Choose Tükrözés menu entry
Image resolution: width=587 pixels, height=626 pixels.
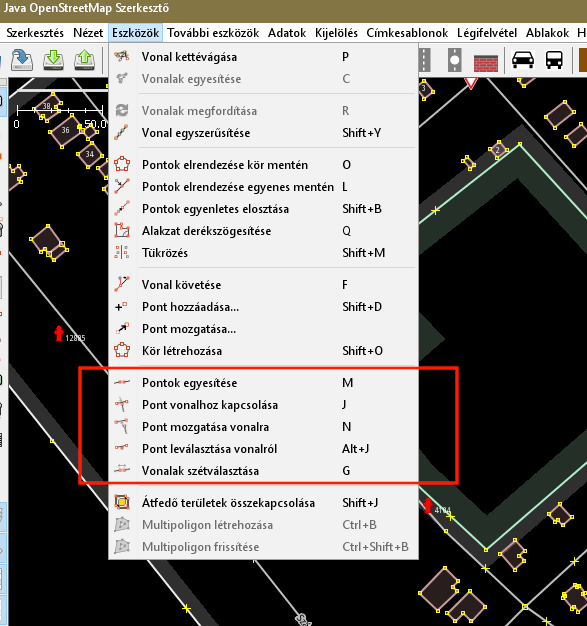264,252
